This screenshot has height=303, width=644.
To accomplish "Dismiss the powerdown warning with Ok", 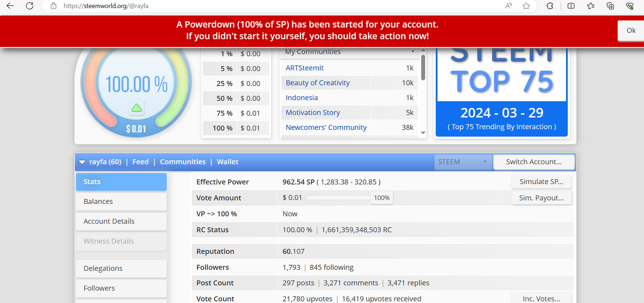I will [x=631, y=30].
